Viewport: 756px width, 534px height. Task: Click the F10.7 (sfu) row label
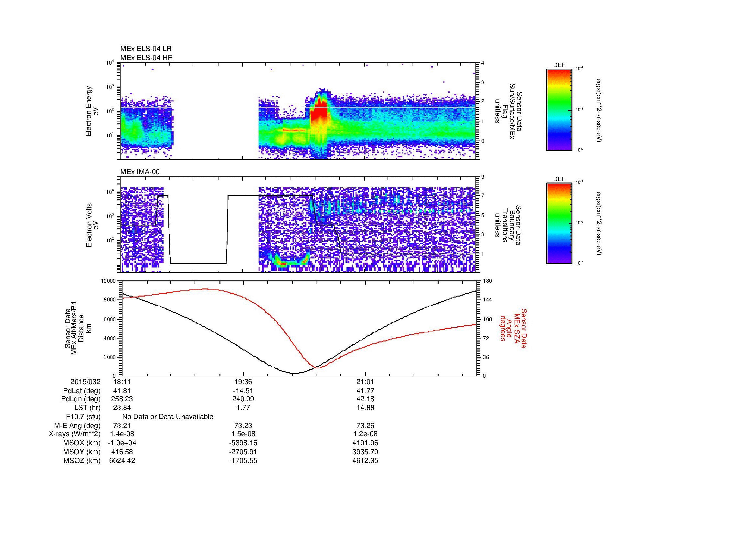(83, 417)
